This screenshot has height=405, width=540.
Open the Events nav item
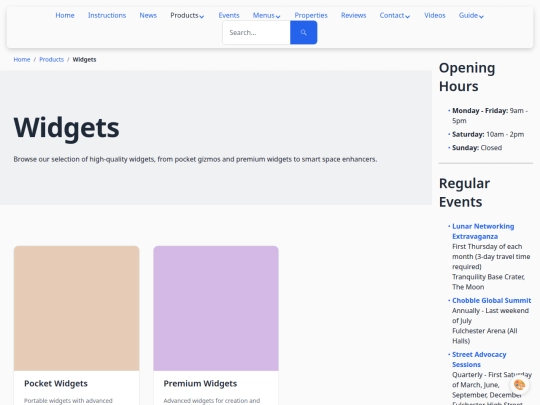coord(229,15)
